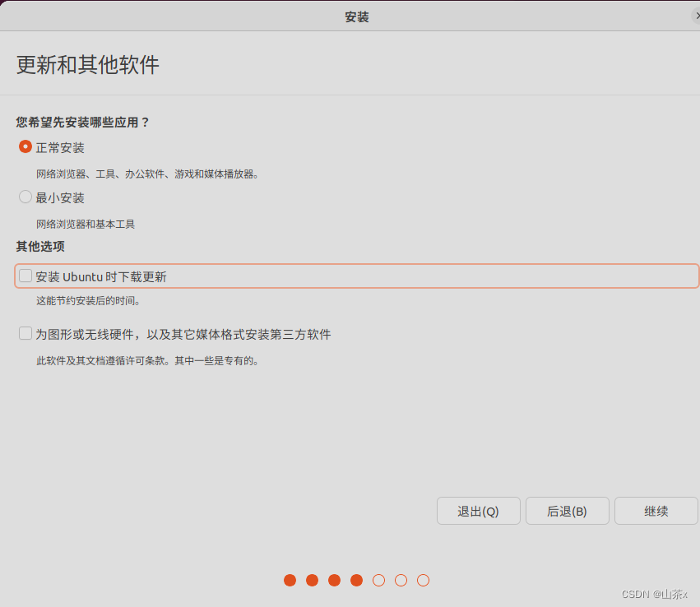Enable the third-party software 第三方软件 checkbox
The height and width of the screenshot is (607, 700).
point(25,333)
